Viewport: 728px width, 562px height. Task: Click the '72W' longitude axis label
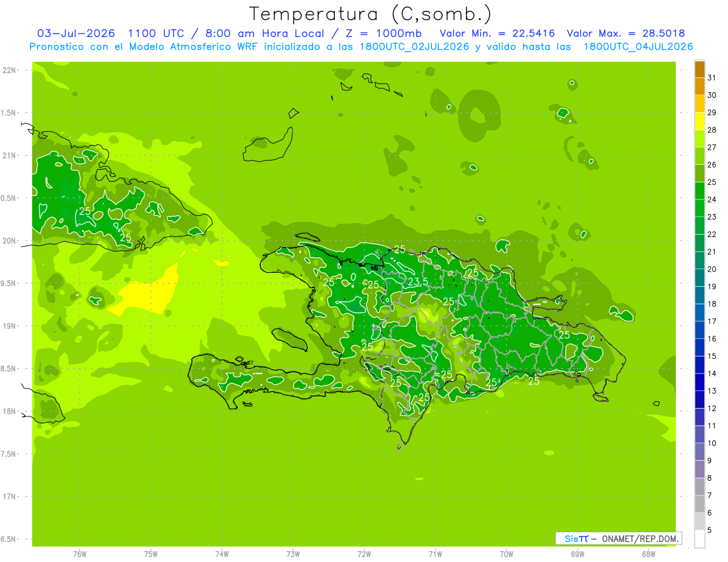(365, 554)
